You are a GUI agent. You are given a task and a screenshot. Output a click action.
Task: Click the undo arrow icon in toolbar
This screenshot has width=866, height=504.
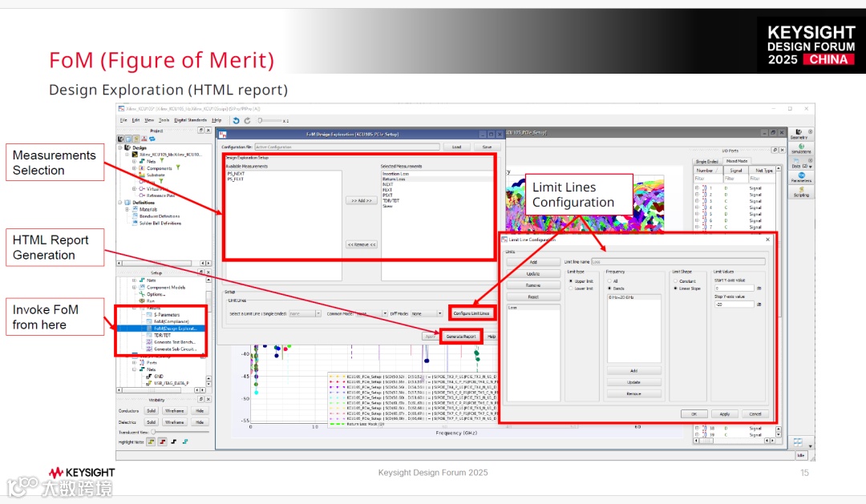coord(237,120)
